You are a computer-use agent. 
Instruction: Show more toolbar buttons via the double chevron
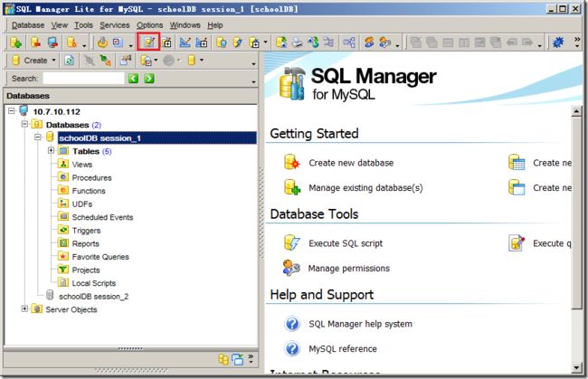coord(577,39)
